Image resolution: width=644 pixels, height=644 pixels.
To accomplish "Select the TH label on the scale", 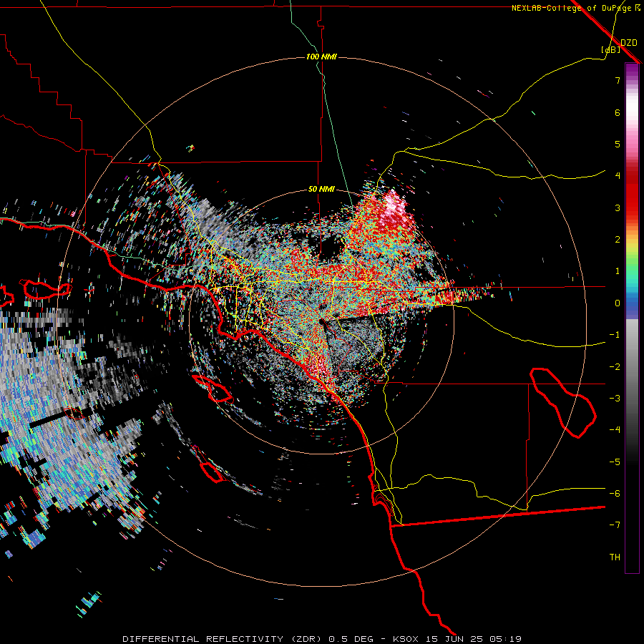I will pyautogui.click(x=615, y=557).
